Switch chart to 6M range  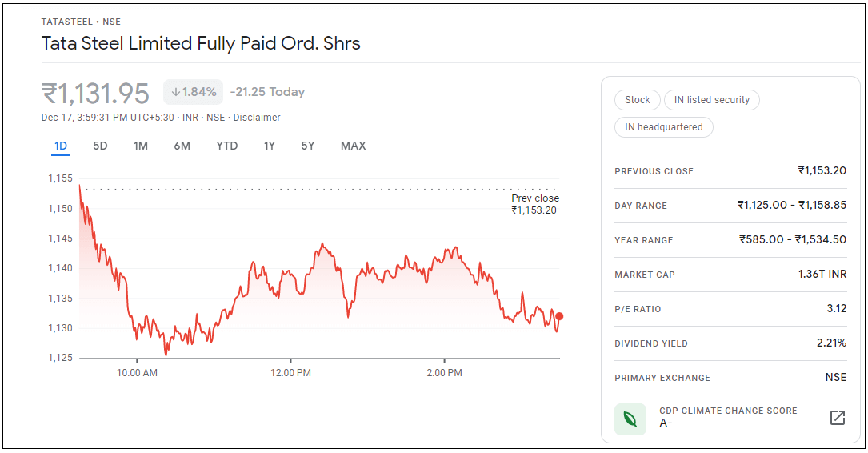pos(182,146)
